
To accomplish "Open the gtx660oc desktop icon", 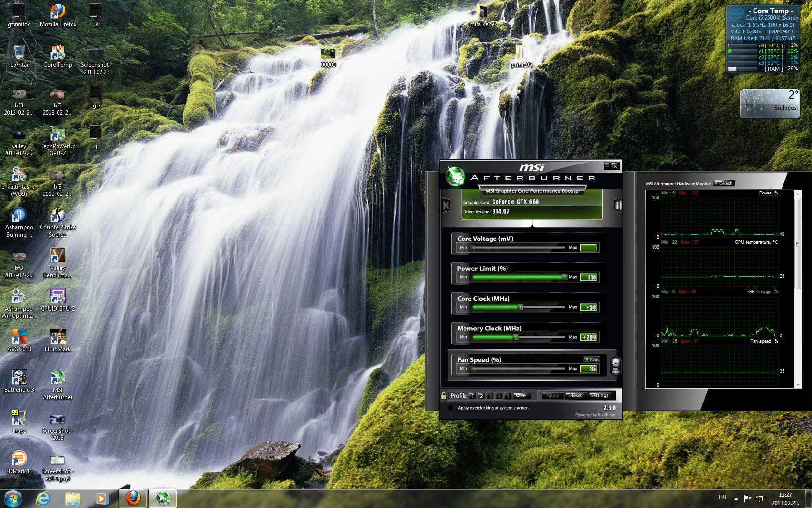I will [19, 15].
